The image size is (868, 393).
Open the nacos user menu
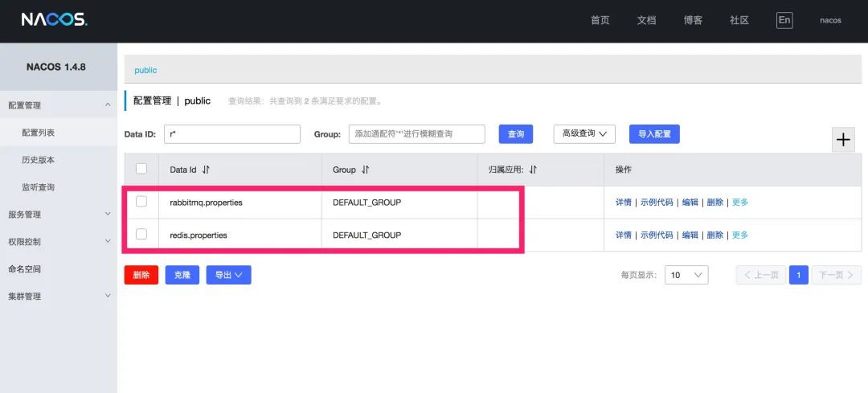830,20
